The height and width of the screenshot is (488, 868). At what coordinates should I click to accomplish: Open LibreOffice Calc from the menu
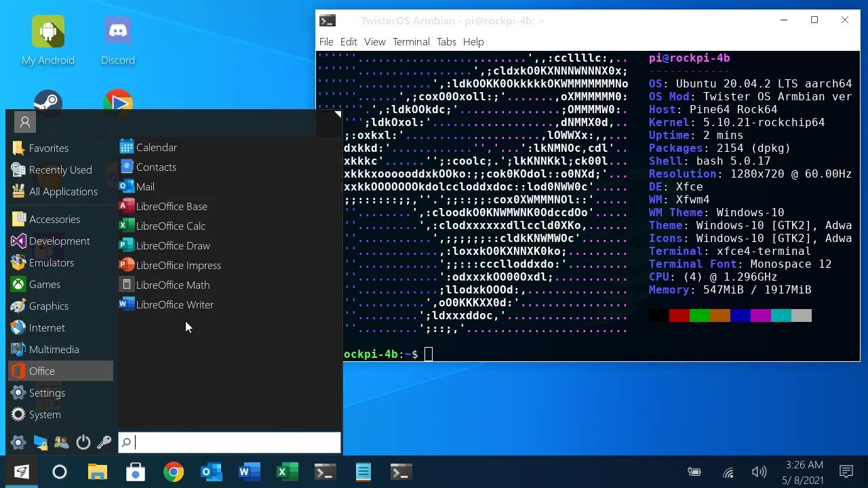click(x=162, y=226)
